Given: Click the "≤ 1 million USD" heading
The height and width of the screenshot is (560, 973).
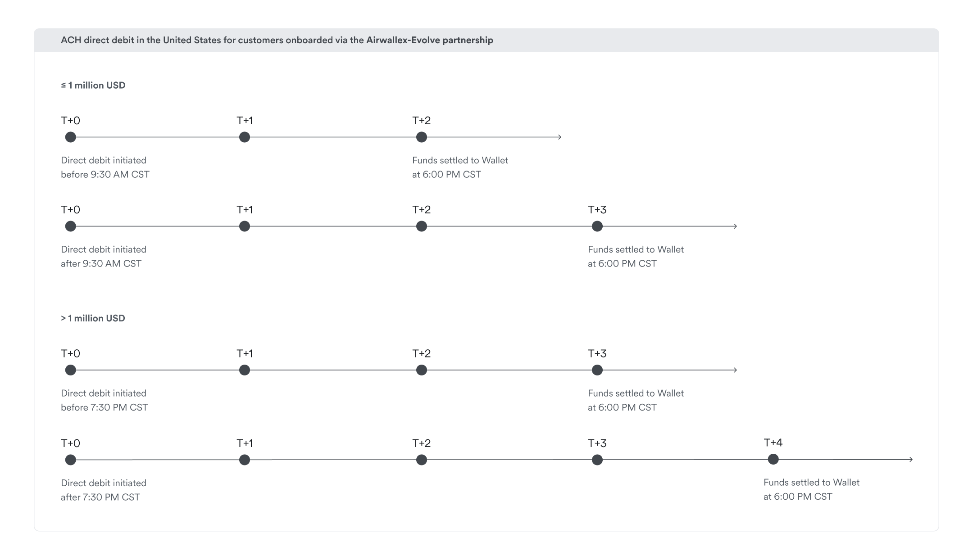Looking at the screenshot, I should point(93,86).
